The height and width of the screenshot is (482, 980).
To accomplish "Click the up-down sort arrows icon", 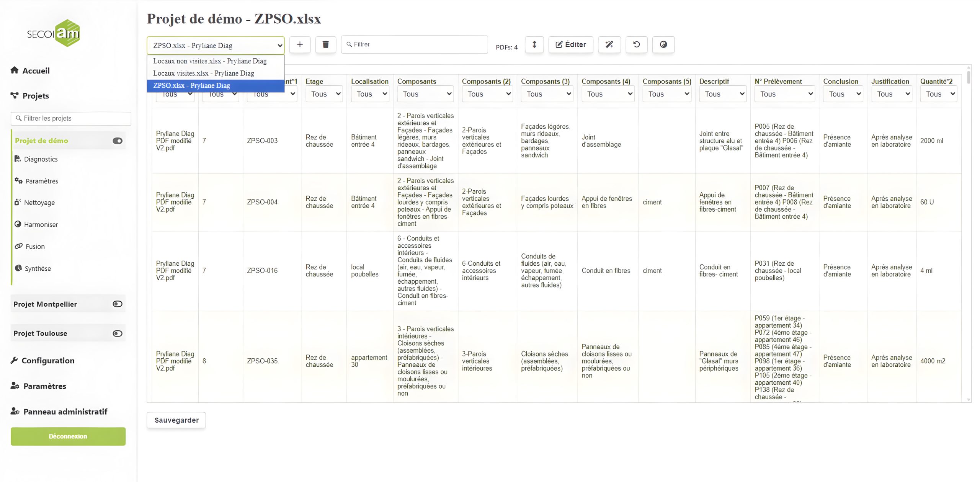I will point(534,44).
